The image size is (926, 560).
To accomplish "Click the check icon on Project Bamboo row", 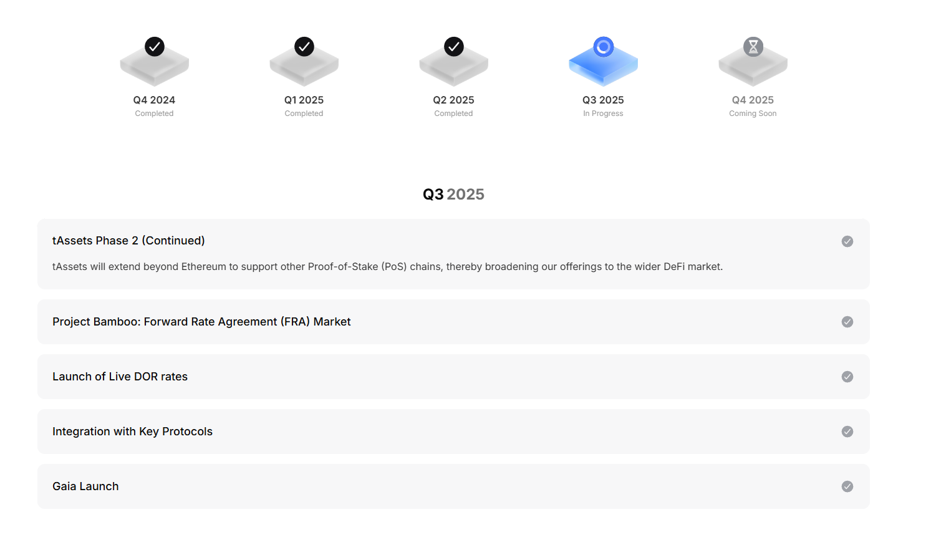I will click(x=847, y=322).
